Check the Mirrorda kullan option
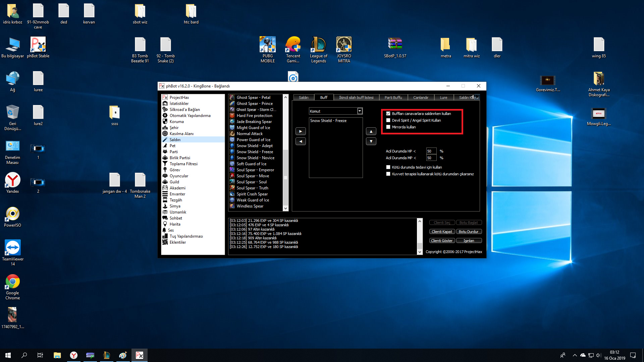 click(x=388, y=127)
